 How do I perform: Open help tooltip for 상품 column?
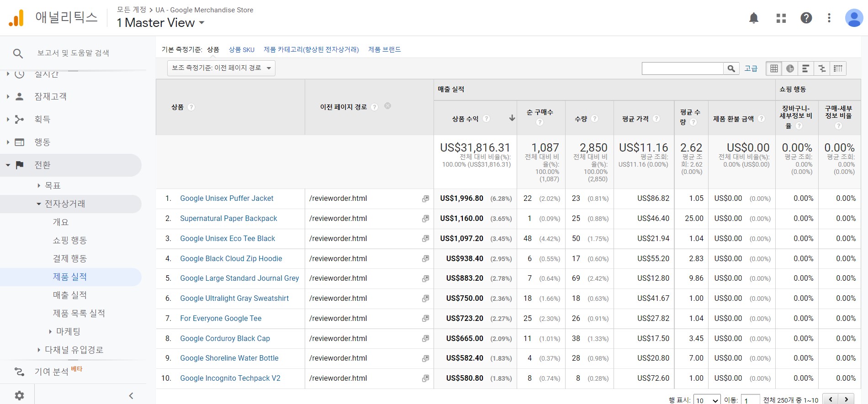(191, 107)
